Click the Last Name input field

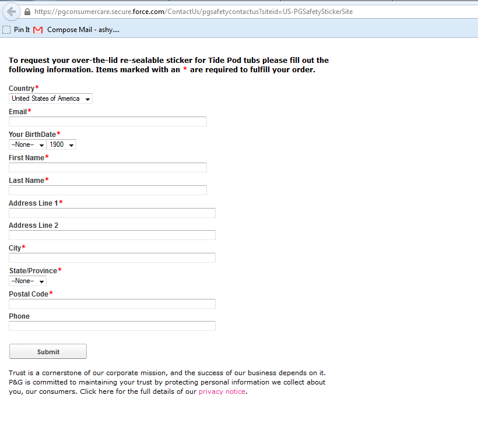[108, 190]
